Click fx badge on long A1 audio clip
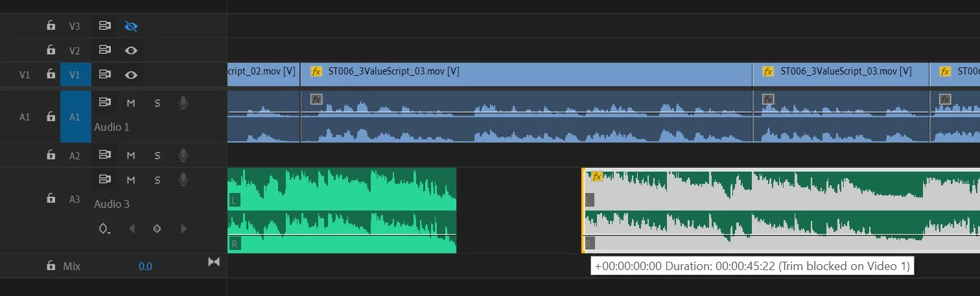Image resolution: width=980 pixels, height=296 pixels. tap(316, 99)
